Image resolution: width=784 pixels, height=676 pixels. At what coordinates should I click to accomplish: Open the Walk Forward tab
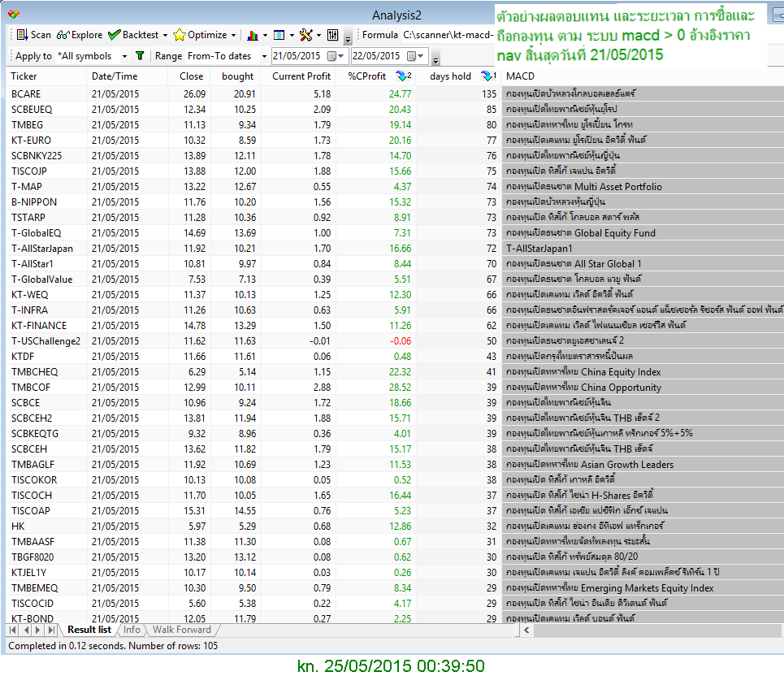[x=182, y=630]
